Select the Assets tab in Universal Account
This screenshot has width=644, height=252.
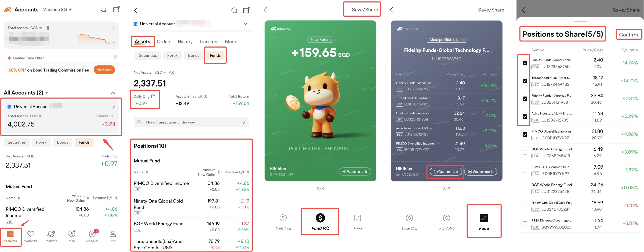(x=142, y=41)
